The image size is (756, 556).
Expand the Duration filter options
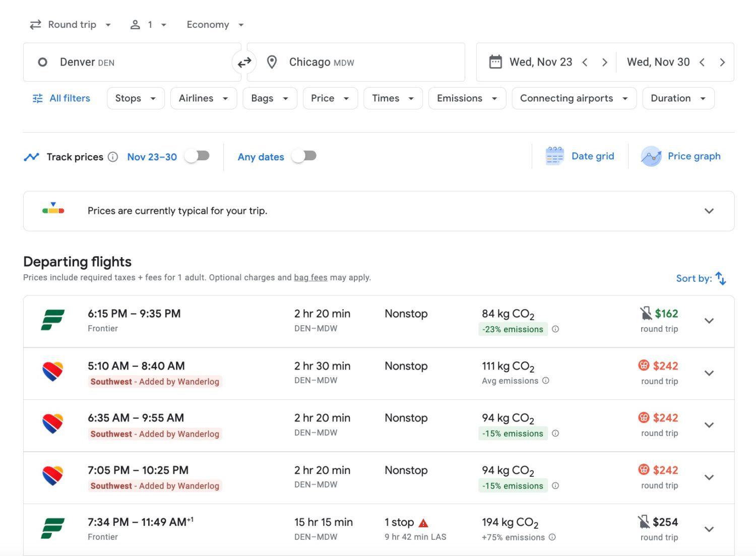pos(678,98)
